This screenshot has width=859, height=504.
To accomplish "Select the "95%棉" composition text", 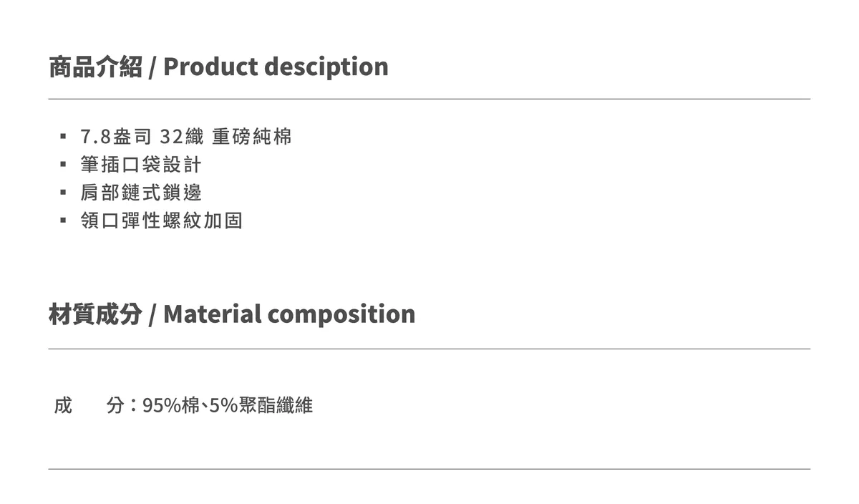I will pos(171,406).
